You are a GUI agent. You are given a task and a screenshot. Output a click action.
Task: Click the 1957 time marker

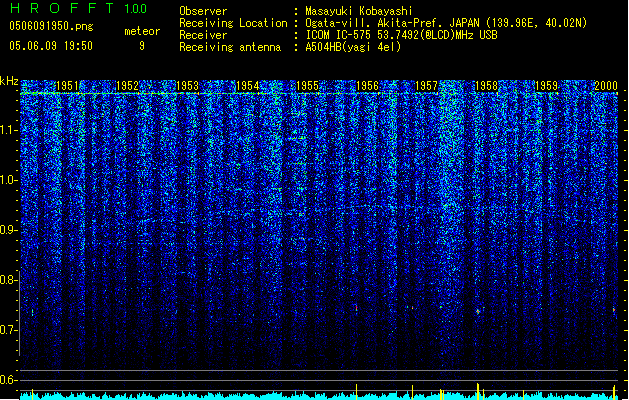point(426,86)
